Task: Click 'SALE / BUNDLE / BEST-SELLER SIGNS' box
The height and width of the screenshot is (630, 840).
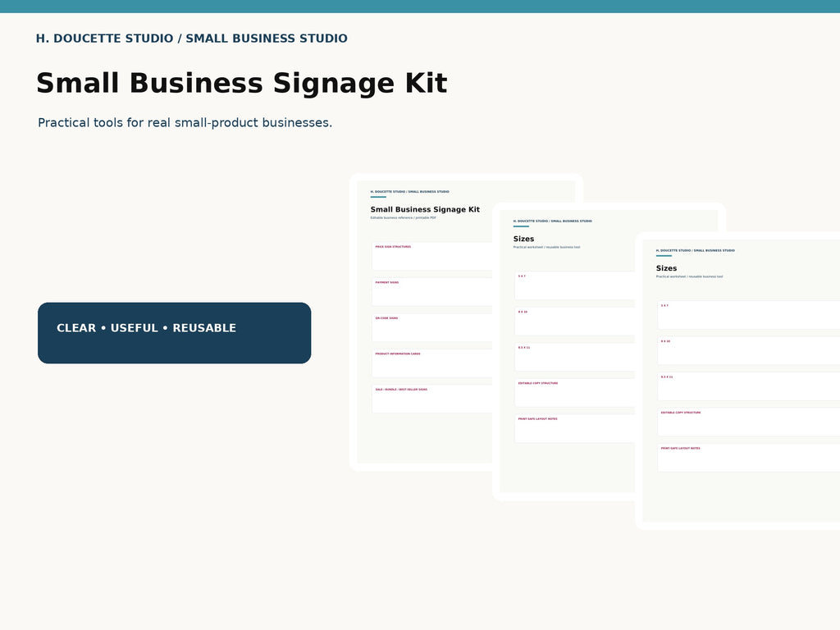Action: [431, 399]
